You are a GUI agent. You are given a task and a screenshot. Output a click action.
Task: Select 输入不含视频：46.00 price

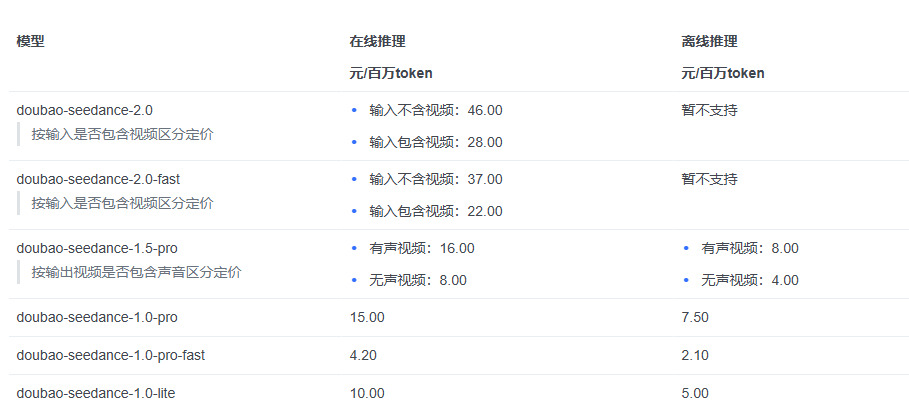tap(436, 110)
